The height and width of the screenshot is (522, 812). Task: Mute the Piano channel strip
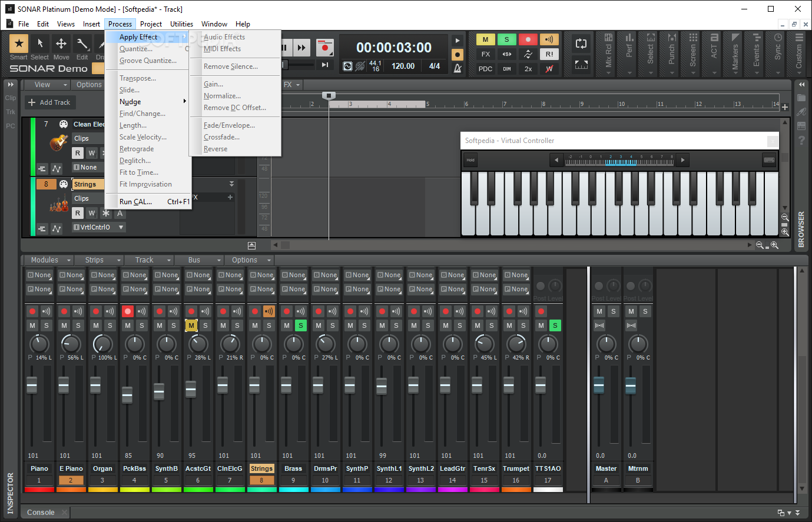click(32, 325)
